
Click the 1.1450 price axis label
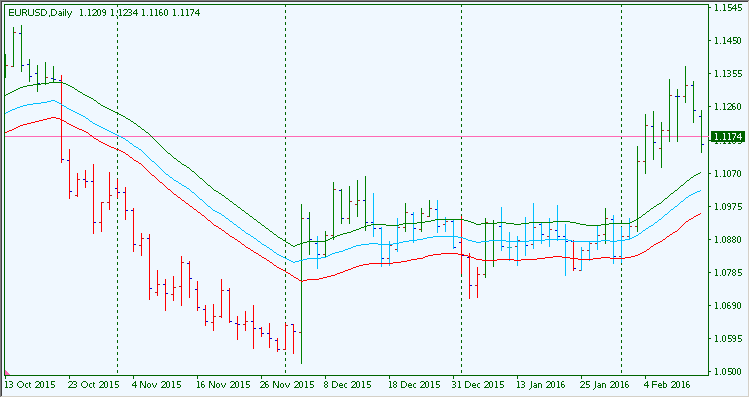728,42
